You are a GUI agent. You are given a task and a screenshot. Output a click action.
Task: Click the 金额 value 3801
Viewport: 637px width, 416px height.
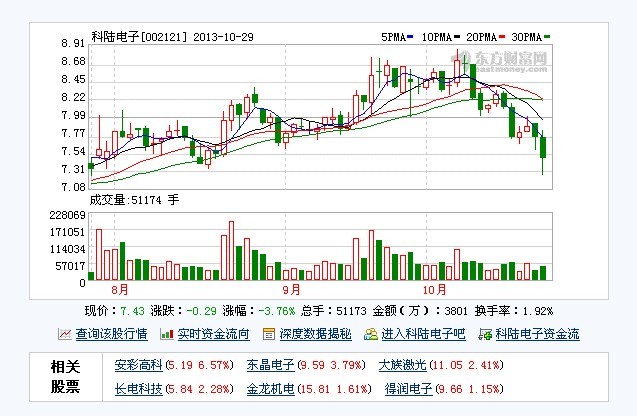[456, 311]
